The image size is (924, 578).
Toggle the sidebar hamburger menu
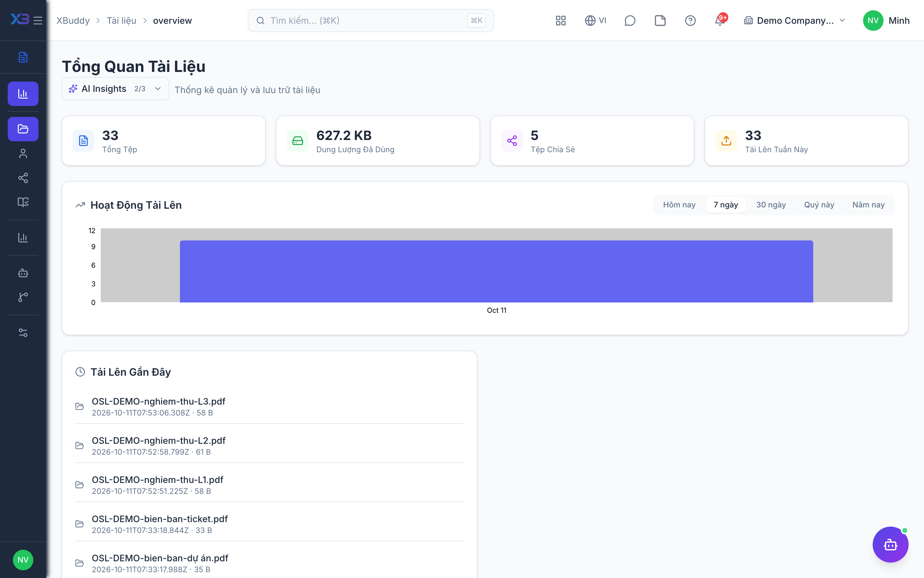pos(38,21)
